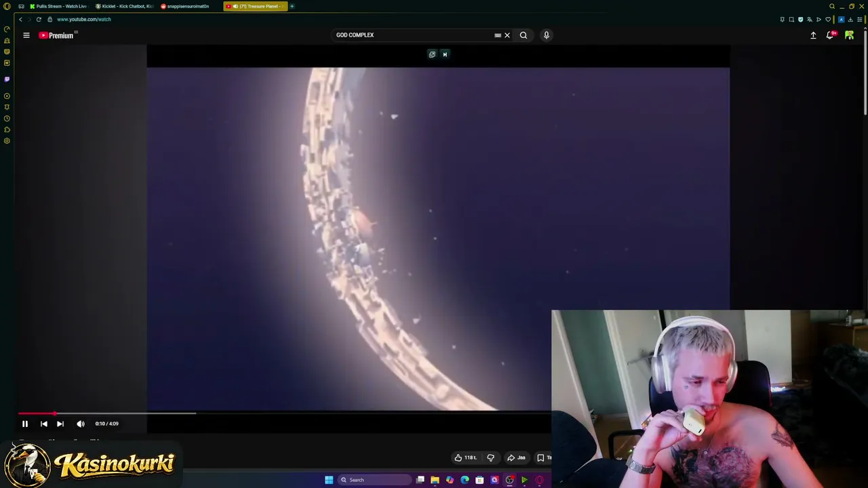Open the browser shield privacy icon
This screenshot has height=488, width=868.
coord(801,20)
